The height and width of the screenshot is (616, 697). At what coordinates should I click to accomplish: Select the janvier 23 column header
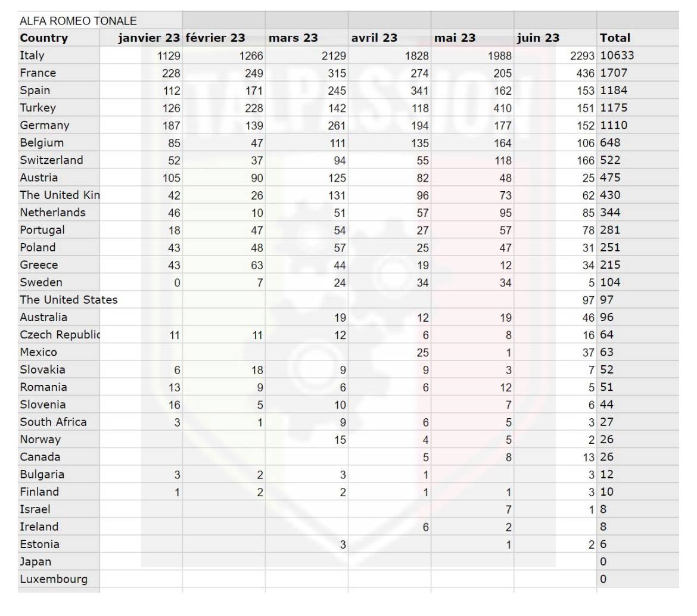pos(141,38)
